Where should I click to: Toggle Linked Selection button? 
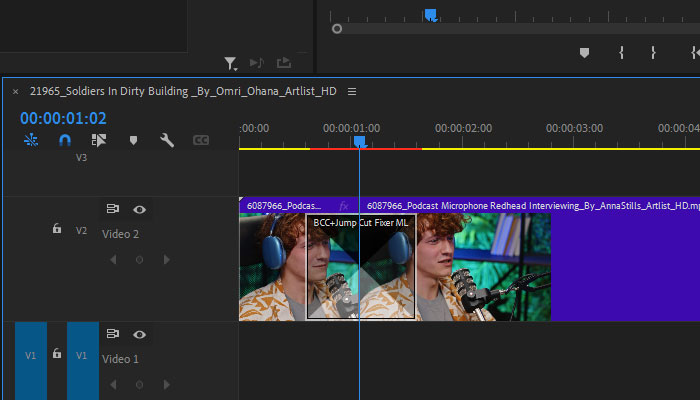click(99, 140)
